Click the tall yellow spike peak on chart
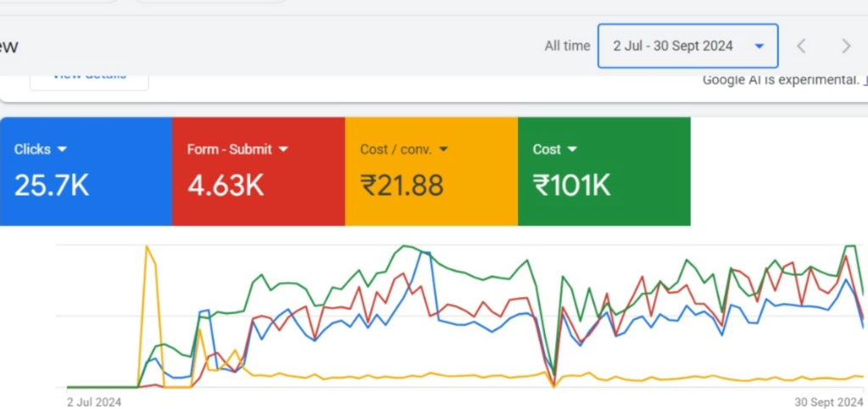The image size is (868, 409). click(147, 246)
